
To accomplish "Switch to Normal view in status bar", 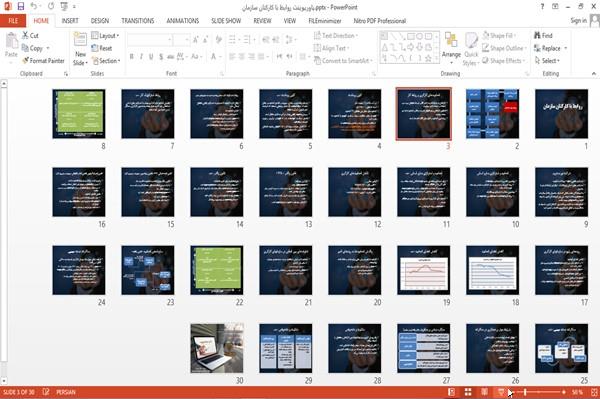I will pos(451,392).
